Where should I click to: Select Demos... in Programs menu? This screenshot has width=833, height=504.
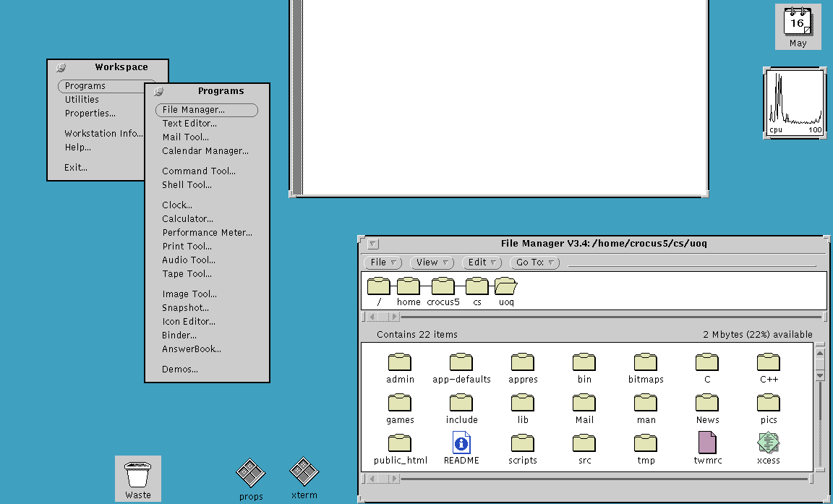[x=180, y=370]
